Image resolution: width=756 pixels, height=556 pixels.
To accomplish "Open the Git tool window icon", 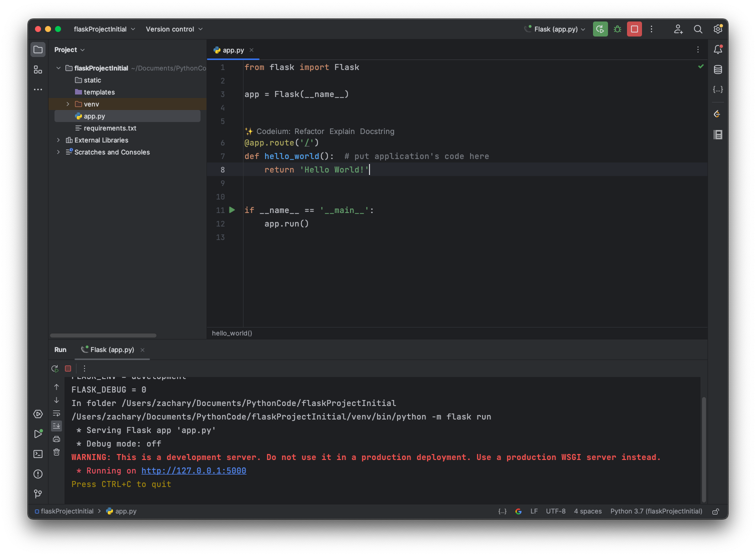I will (38, 494).
